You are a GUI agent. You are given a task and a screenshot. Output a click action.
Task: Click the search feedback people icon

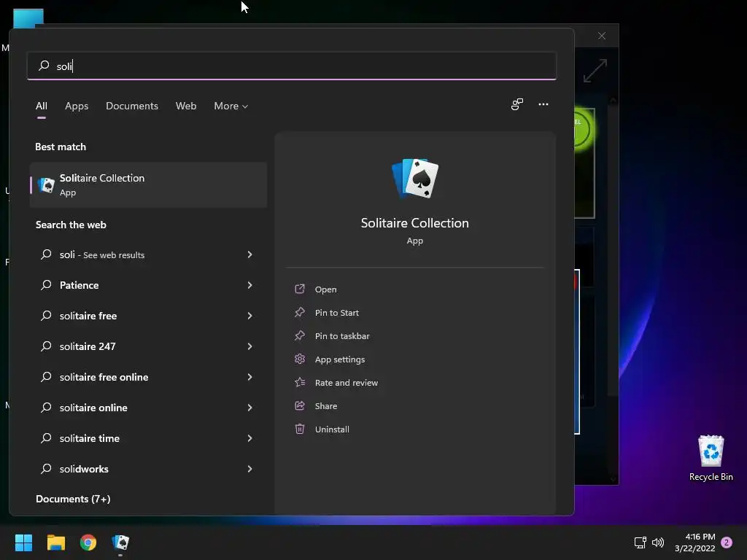pos(517,104)
